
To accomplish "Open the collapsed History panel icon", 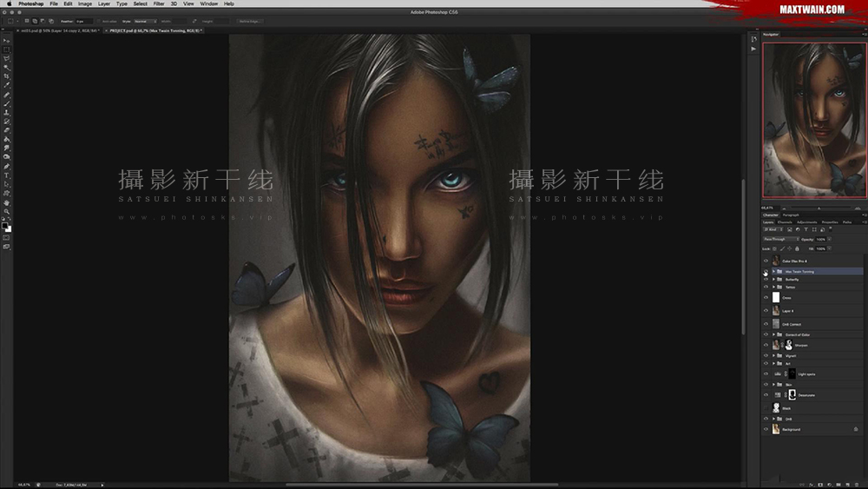I will coord(753,39).
